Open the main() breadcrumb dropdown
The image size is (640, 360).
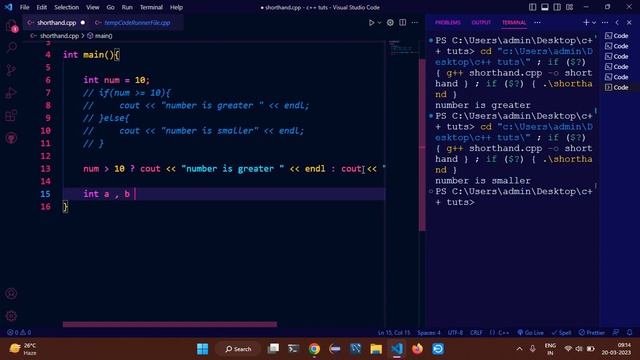point(100,36)
